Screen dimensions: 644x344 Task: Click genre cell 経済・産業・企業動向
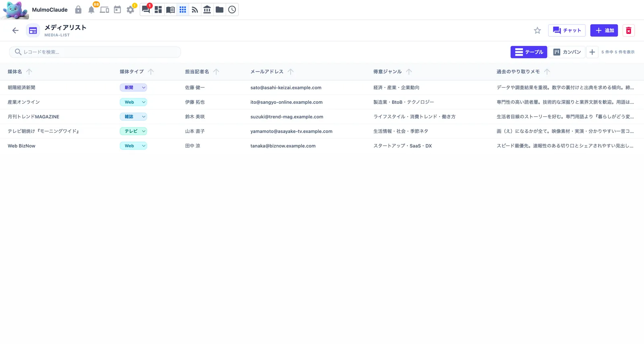tap(396, 87)
